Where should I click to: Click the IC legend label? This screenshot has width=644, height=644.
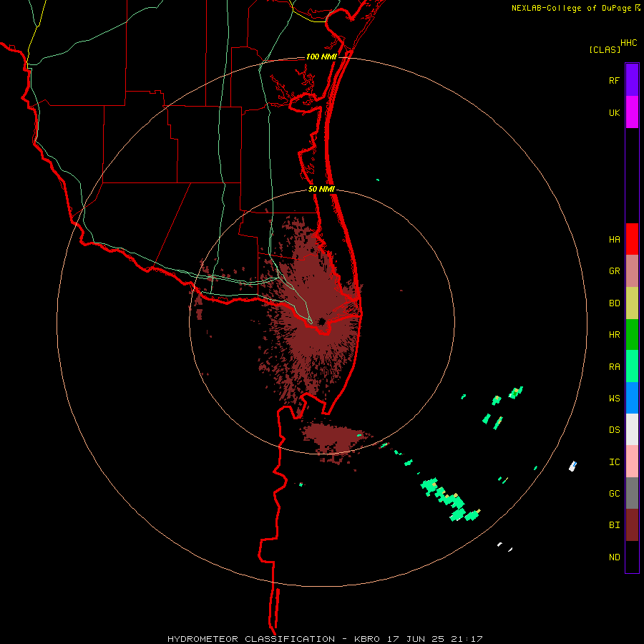[614, 462]
